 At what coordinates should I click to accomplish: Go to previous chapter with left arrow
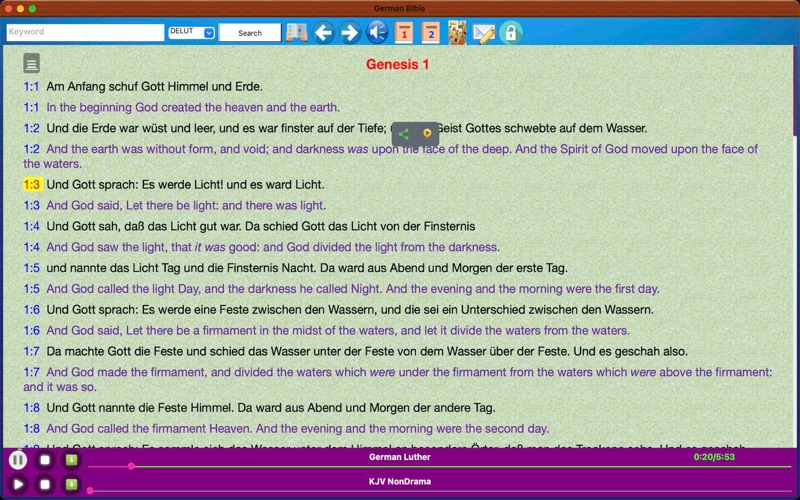(x=323, y=33)
